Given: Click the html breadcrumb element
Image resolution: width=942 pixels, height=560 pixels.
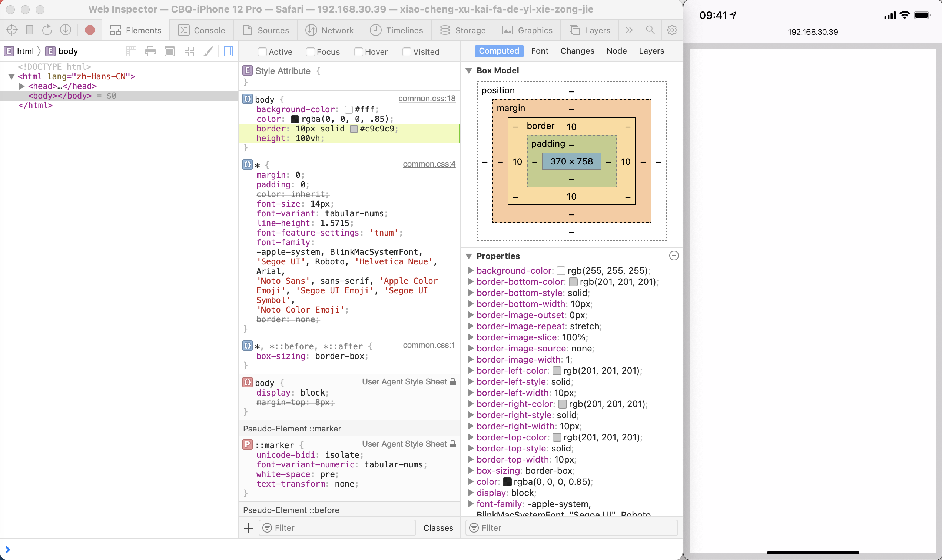Looking at the screenshot, I should [x=19, y=51].
